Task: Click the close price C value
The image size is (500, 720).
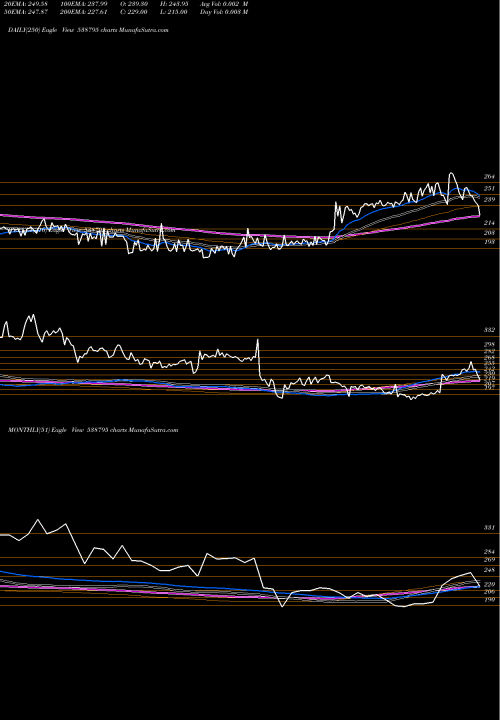Action: click(134, 12)
